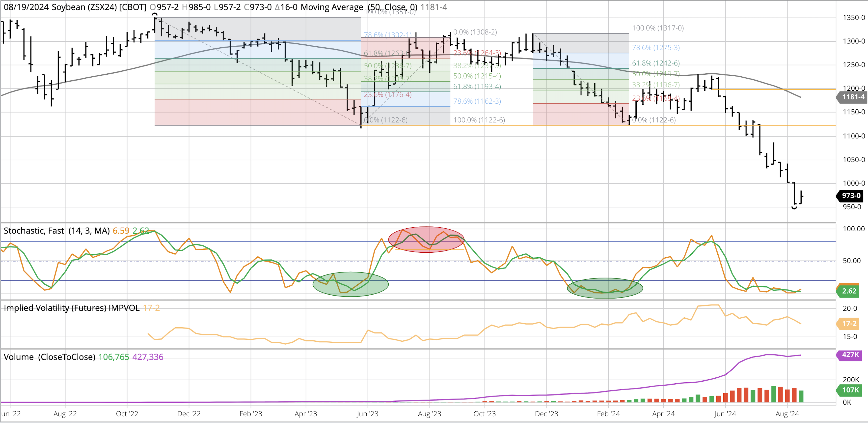This screenshot has width=868, height=423.
Task: Click the green 107K volume tag
Action: [850, 390]
